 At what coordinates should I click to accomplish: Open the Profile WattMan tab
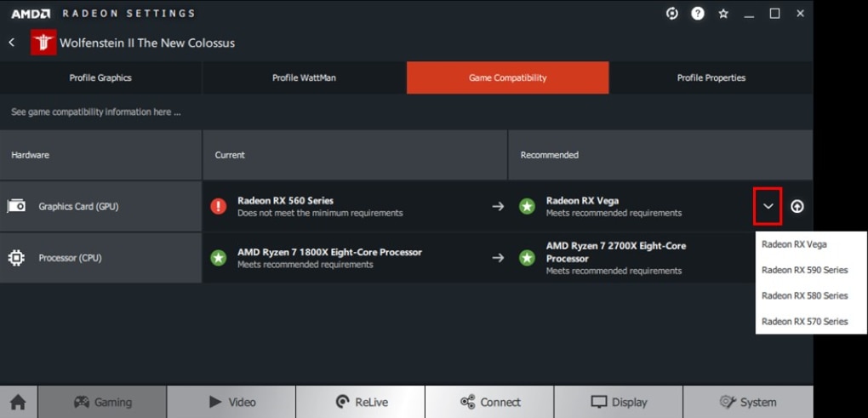point(304,78)
